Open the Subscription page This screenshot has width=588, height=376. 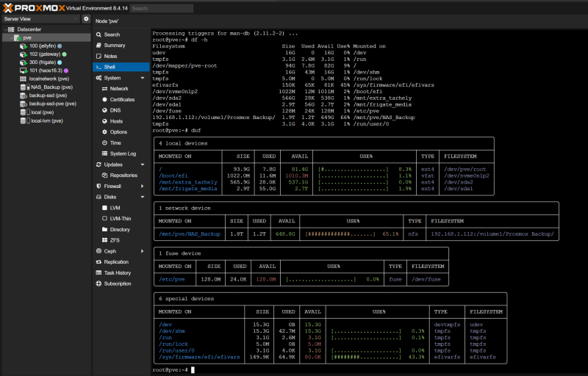coord(118,283)
